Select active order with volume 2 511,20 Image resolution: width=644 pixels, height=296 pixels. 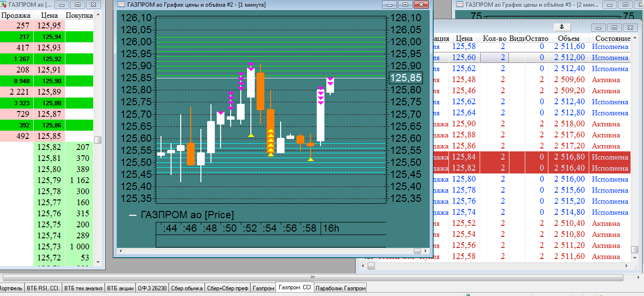(x=531, y=246)
